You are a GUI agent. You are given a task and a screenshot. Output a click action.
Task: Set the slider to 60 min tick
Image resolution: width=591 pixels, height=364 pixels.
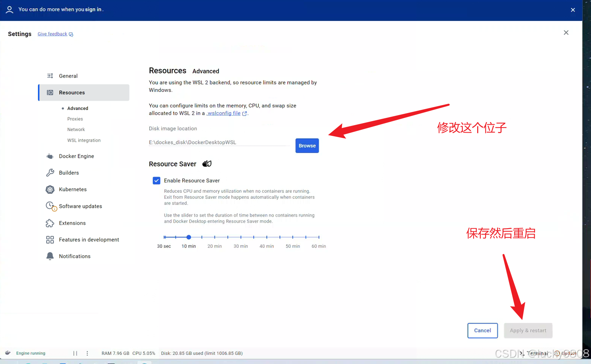[x=319, y=237]
